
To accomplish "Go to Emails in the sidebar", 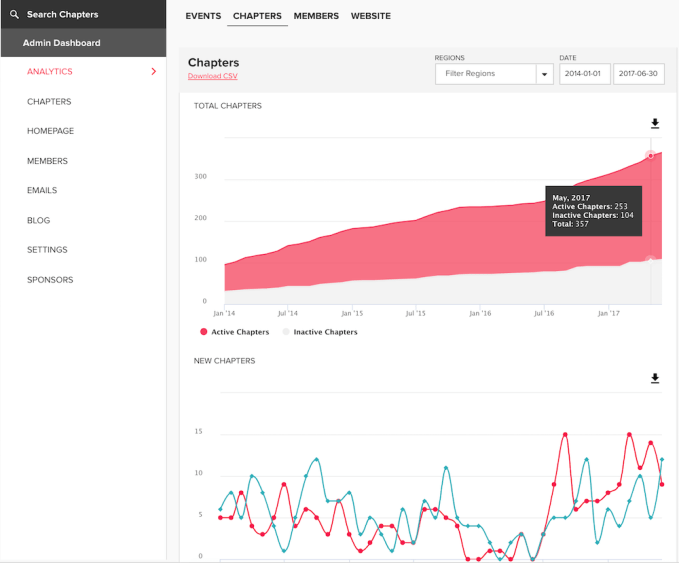I will click(42, 190).
